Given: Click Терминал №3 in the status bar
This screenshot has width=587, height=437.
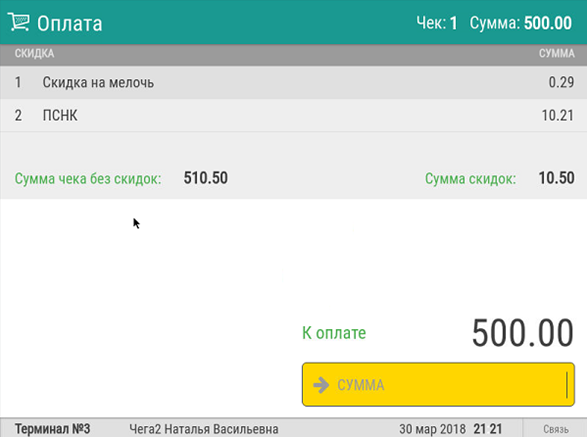Looking at the screenshot, I should (x=52, y=429).
